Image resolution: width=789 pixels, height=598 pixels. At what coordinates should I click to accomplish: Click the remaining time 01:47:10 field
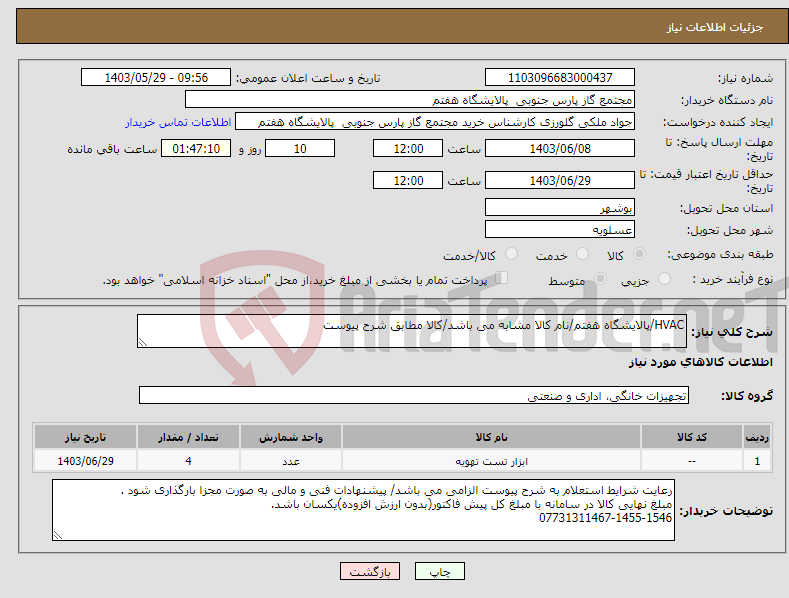196,148
